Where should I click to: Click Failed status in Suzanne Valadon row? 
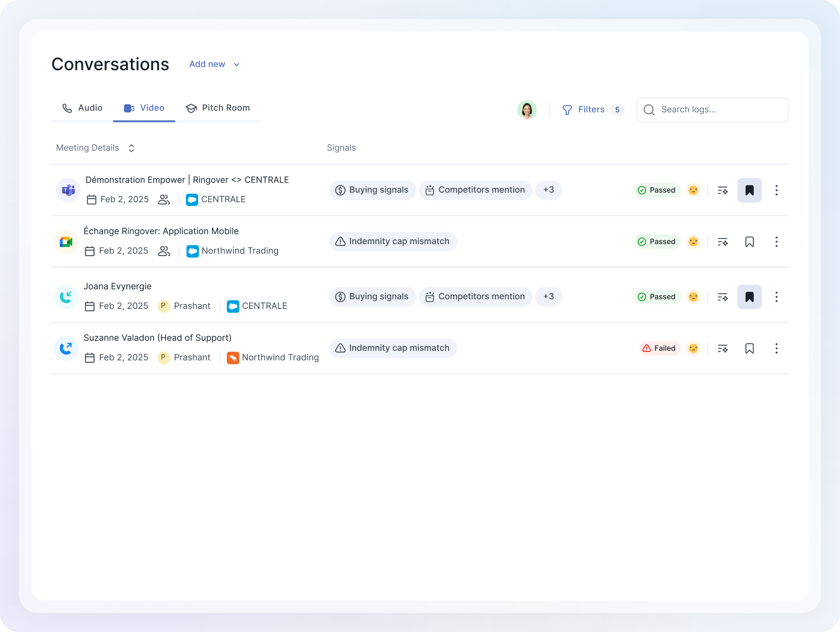[x=660, y=348]
